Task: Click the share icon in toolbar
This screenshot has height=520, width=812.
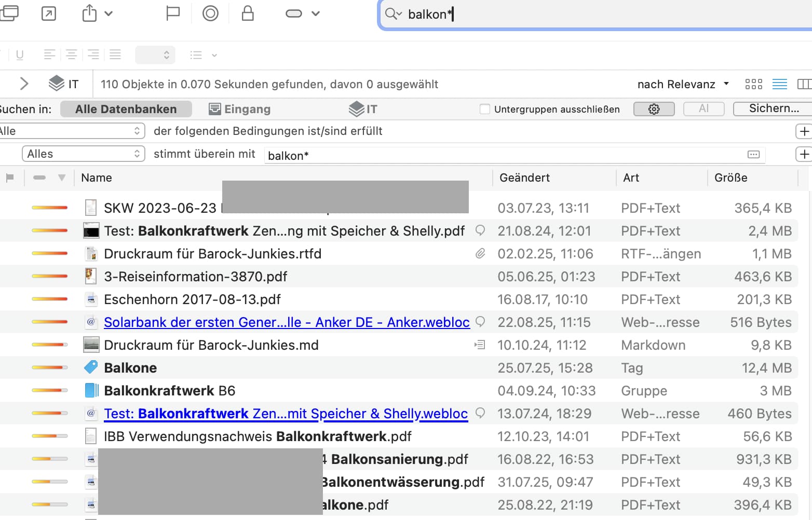Action: 90,13
